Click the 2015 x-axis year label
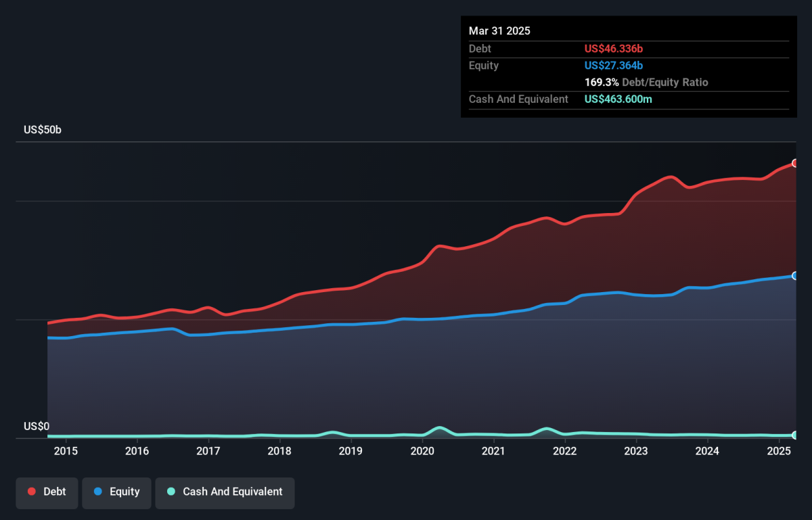 click(x=66, y=451)
